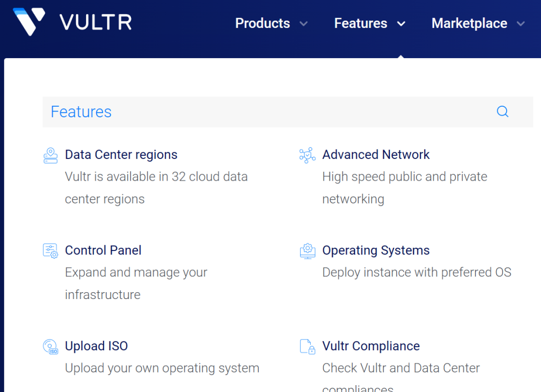The image size is (541, 392).
Task: Click 'Check Vultr and Data Center' description
Action: (401, 368)
